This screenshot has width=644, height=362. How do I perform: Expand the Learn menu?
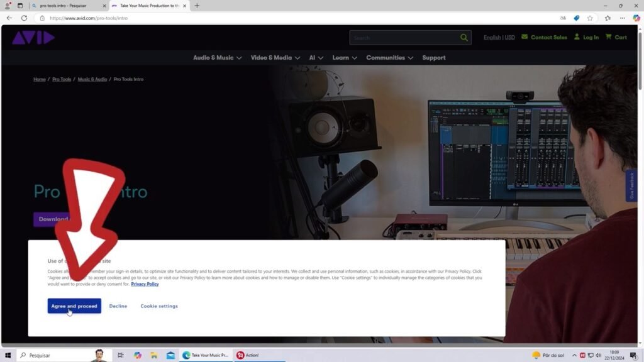pyautogui.click(x=345, y=58)
